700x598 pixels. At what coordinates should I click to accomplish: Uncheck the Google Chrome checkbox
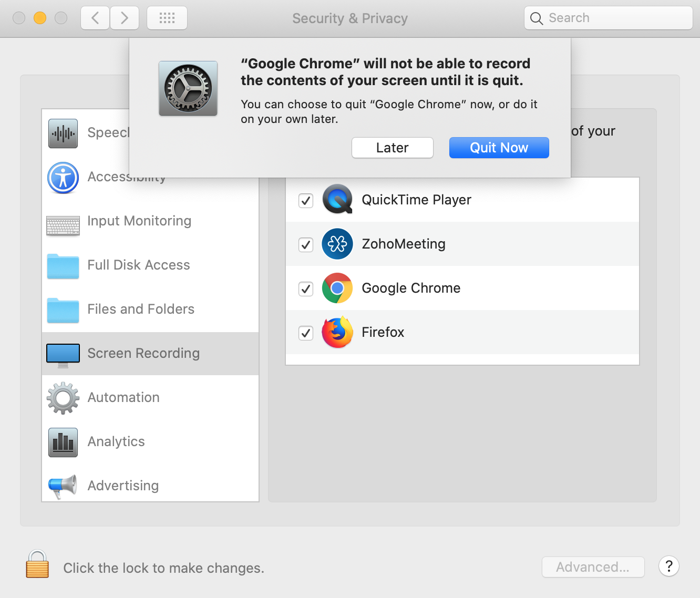coord(306,288)
